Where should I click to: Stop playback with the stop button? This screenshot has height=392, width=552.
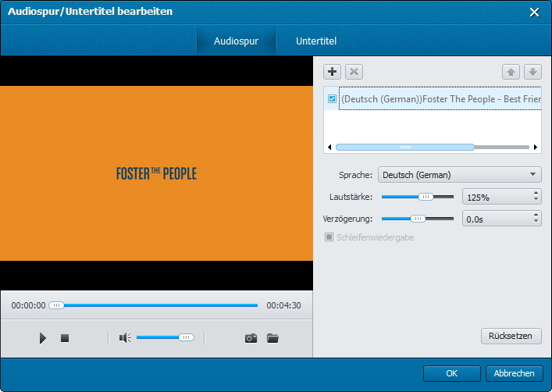click(65, 338)
